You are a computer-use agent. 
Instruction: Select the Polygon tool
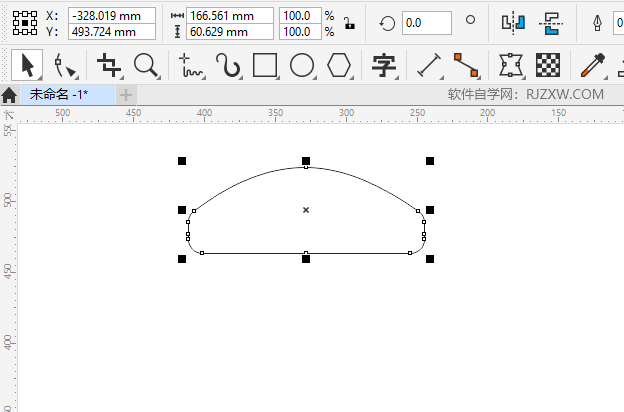(339, 65)
